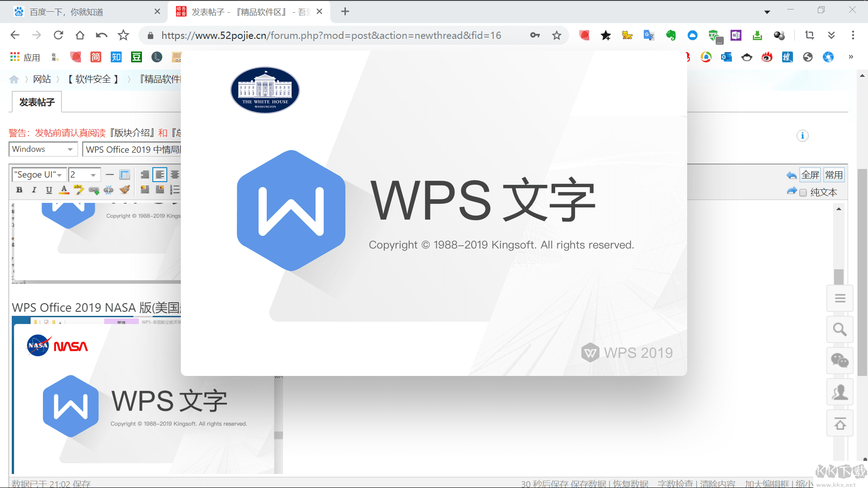Open a new browser tab
This screenshot has height=488, width=868.
[345, 12]
